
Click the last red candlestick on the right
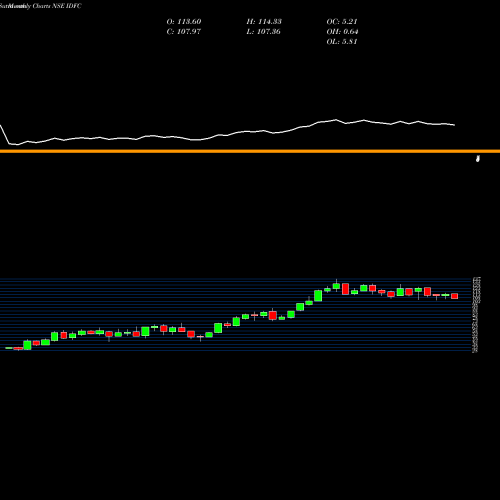[x=455, y=296]
